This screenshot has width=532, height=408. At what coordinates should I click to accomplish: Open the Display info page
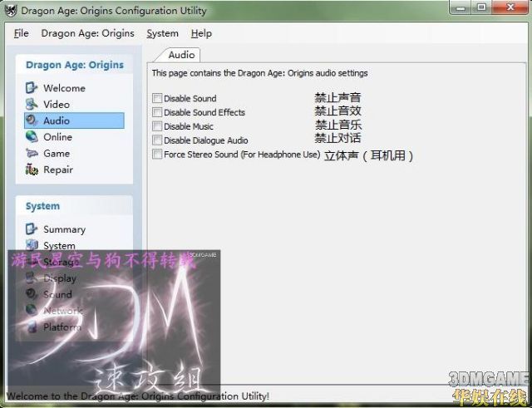click(59, 278)
